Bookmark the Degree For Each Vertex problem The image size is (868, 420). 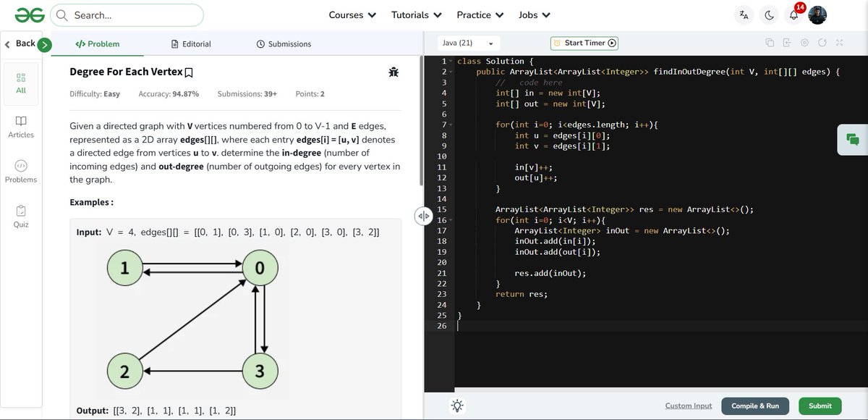189,72
